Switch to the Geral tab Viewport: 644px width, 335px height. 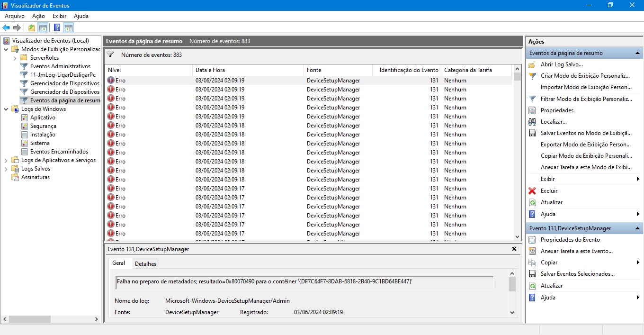tap(119, 263)
